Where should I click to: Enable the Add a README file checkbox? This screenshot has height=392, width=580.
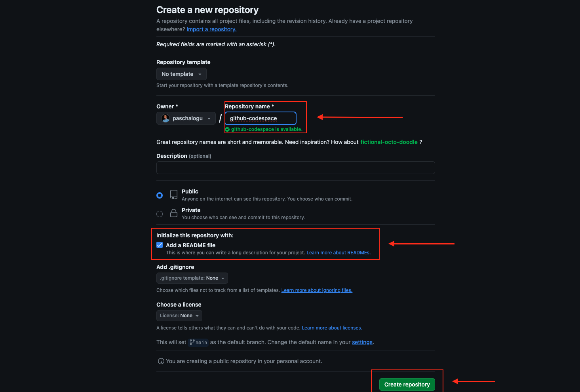pos(159,245)
